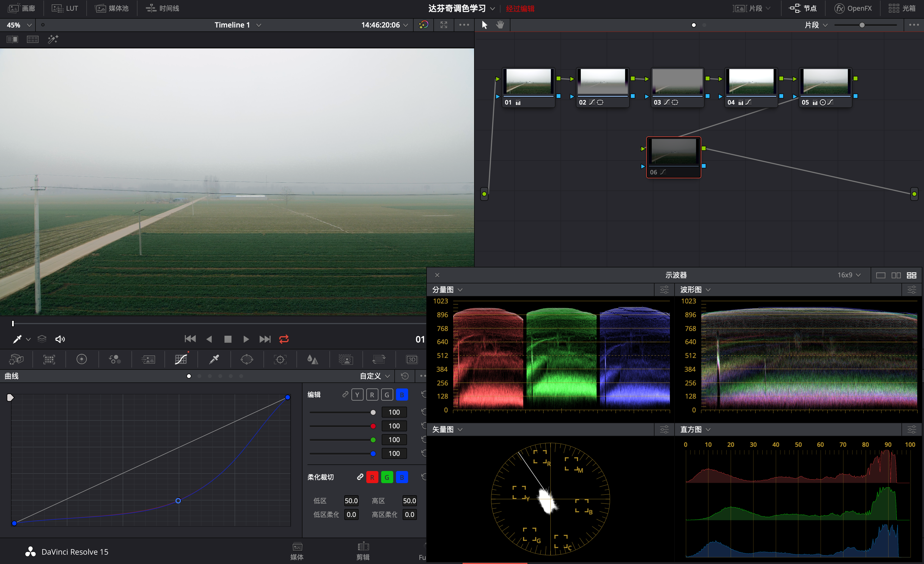Open the 3D stereoscopic palette icon
The height and width of the screenshot is (564, 924).
pyautogui.click(x=412, y=360)
